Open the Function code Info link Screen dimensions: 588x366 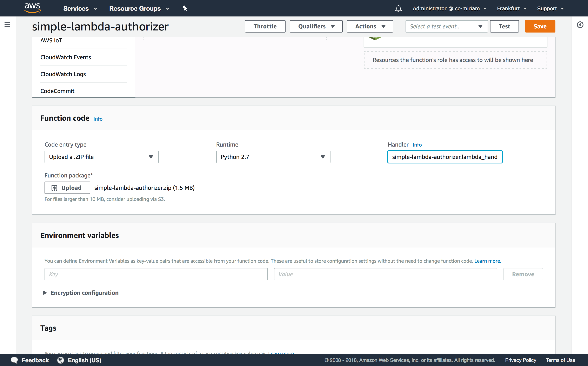click(98, 119)
